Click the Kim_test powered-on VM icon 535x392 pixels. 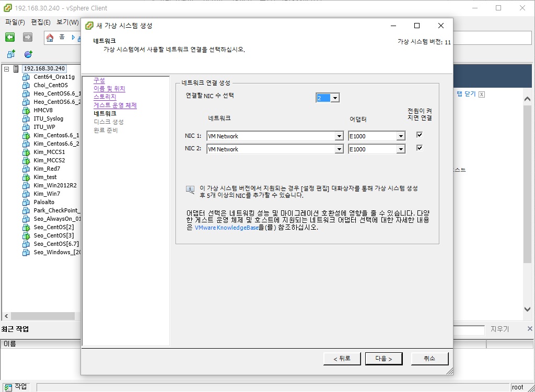point(26,177)
